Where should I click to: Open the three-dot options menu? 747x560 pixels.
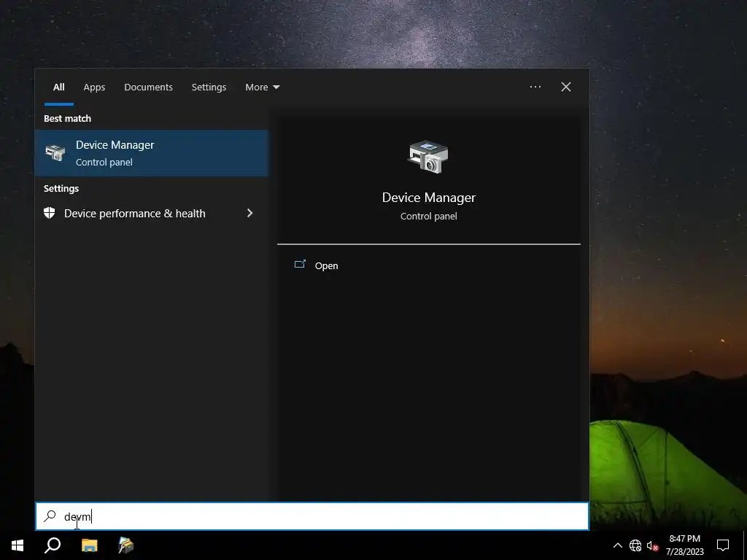535,87
